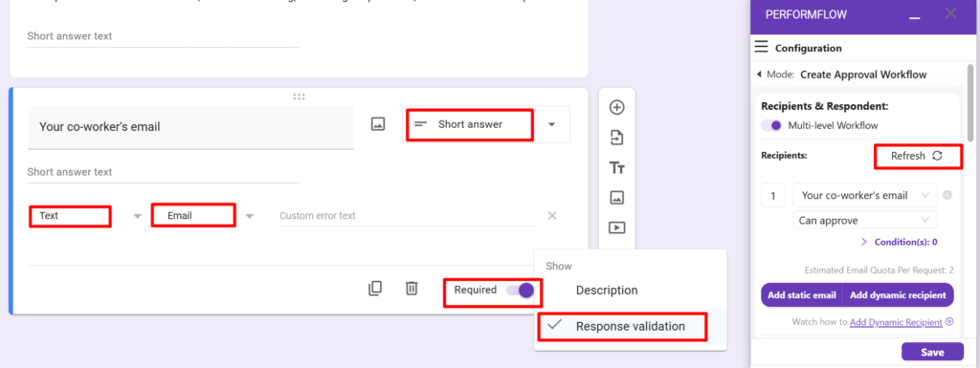Image resolution: width=980 pixels, height=368 pixels.
Task: Duplicate the co-worker's email question
Action: (x=375, y=288)
